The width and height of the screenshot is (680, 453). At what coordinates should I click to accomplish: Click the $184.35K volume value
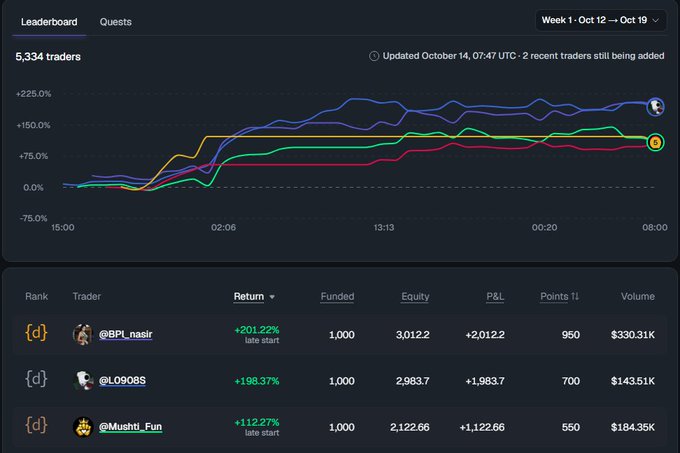point(633,428)
